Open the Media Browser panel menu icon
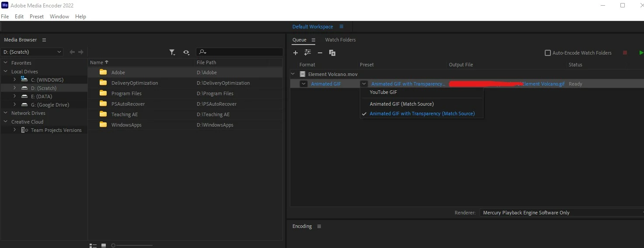The image size is (644, 248). (44, 40)
